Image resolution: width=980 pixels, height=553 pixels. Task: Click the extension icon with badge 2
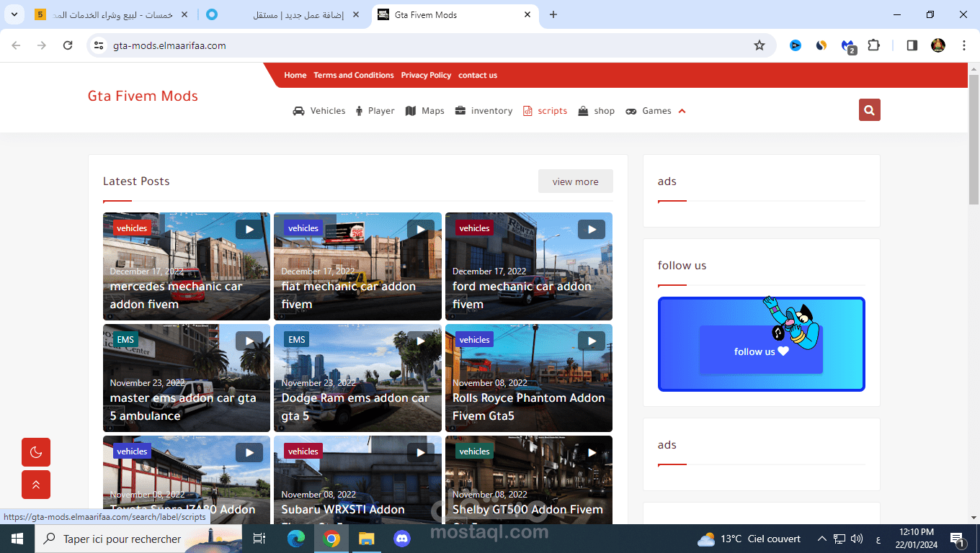(x=848, y=46)
